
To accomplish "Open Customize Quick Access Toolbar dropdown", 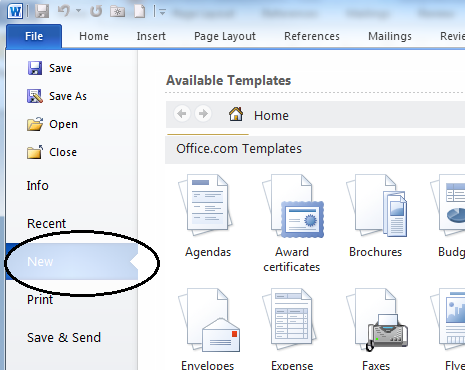I will [x=163, y=13].
